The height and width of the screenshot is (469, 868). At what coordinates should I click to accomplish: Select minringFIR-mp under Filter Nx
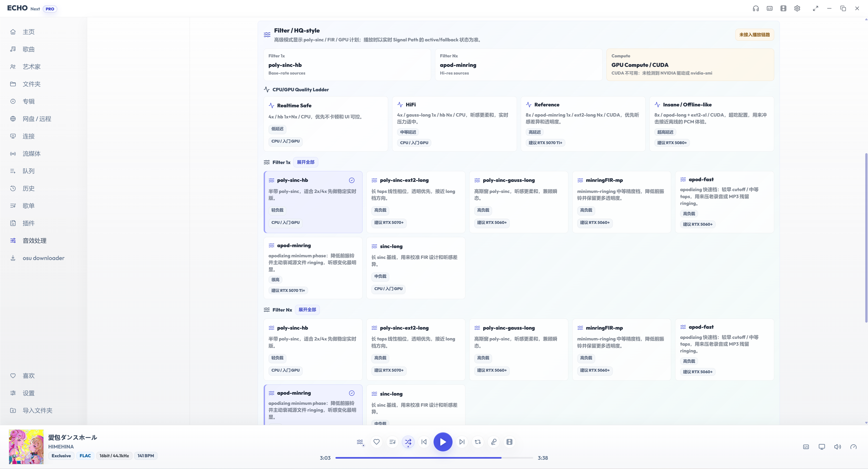coord(622,349)
